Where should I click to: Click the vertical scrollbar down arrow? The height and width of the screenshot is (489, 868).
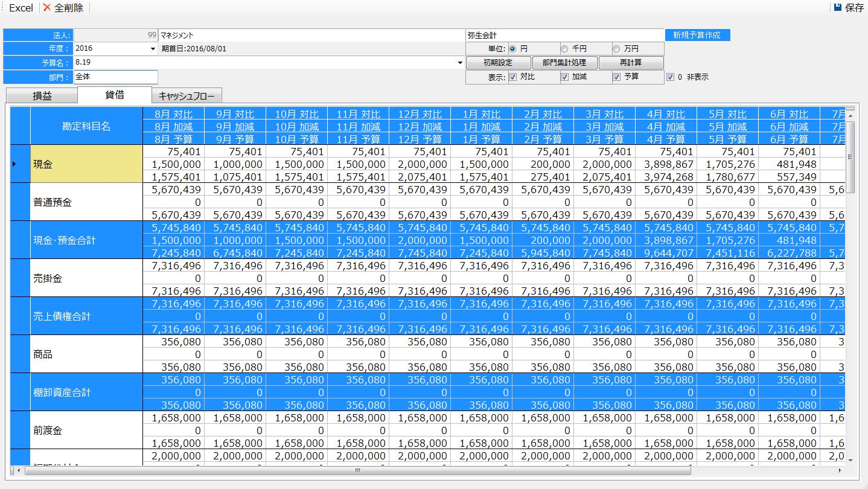[850, 460]
